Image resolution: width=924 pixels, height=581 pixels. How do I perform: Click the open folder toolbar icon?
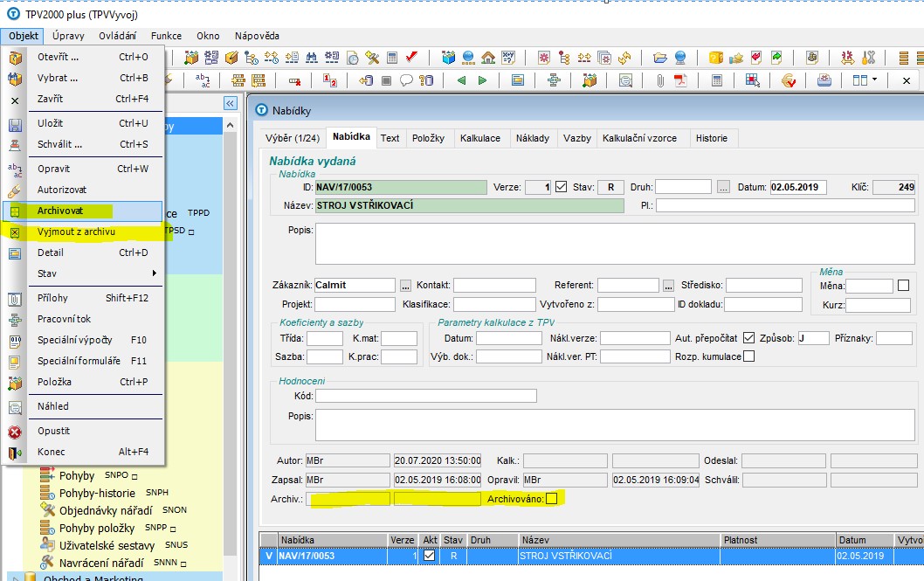click(660, 57)
